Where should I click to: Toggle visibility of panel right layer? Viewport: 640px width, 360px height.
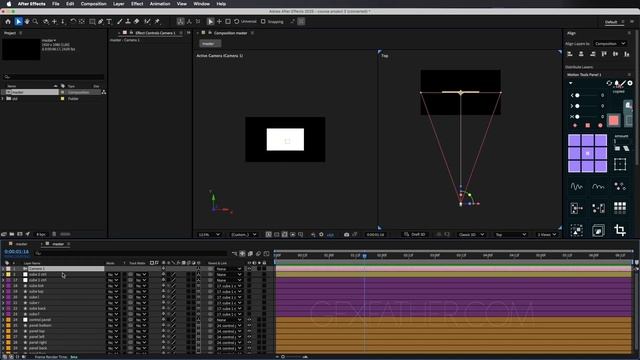(x=249, y=342)
